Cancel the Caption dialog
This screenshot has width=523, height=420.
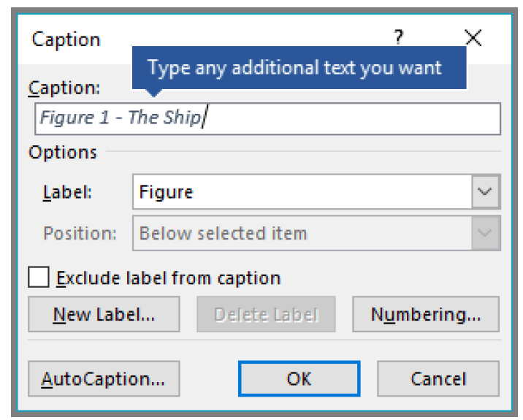438,379
